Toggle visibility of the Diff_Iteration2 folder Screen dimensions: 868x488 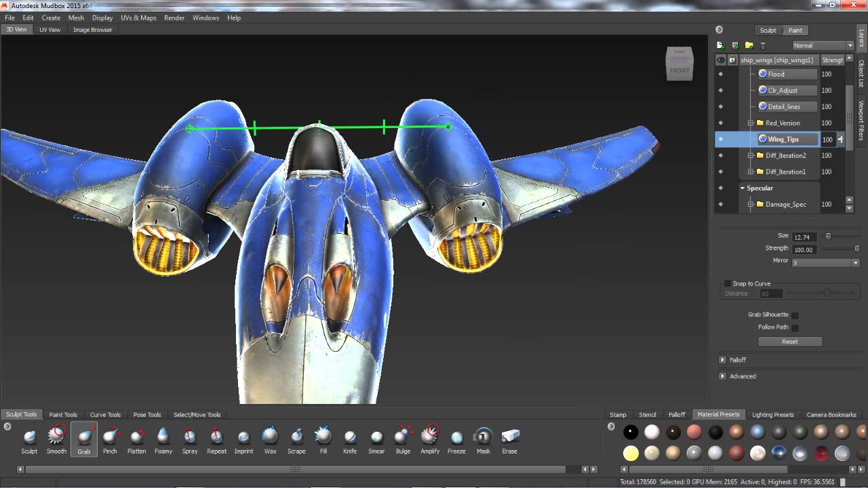point(720,155)
